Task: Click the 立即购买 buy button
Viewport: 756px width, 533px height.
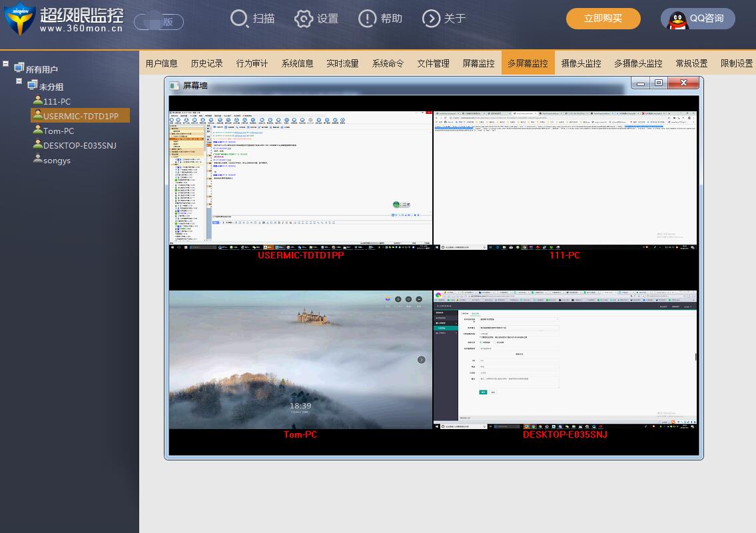Action: click(603, 19)
